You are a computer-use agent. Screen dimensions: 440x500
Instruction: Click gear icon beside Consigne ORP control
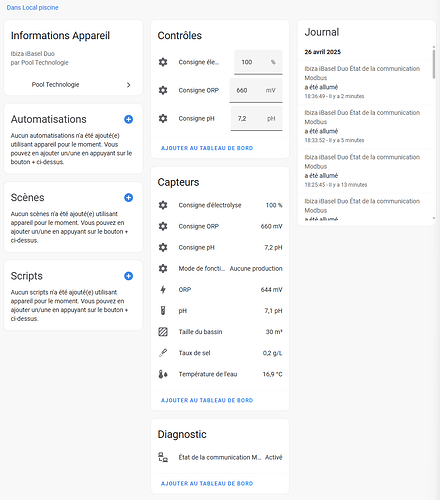coord(163,90)
